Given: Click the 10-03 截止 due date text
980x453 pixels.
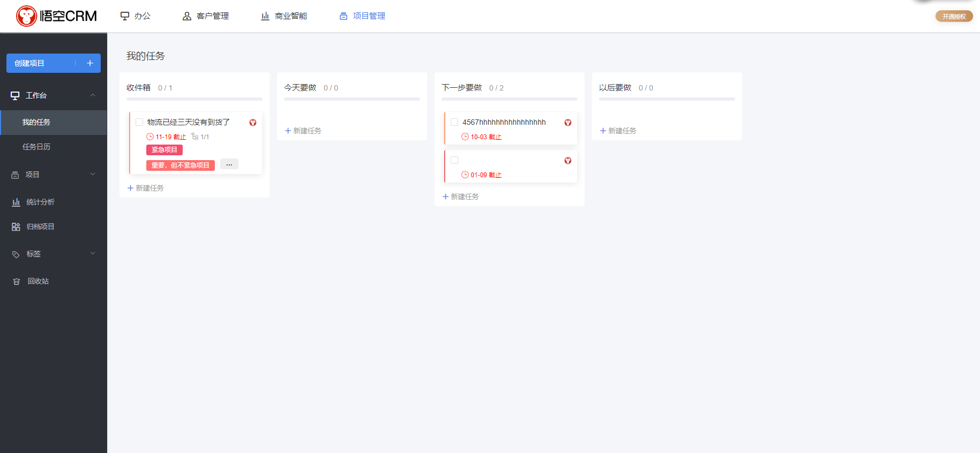Looking at the screenshot, I should (x=486, y=137).
